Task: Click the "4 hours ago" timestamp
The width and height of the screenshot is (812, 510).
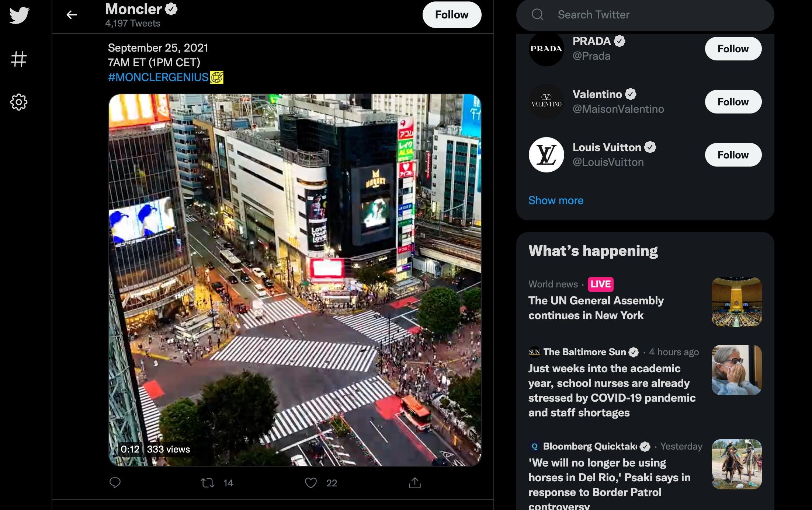Action: coord(674,352)
